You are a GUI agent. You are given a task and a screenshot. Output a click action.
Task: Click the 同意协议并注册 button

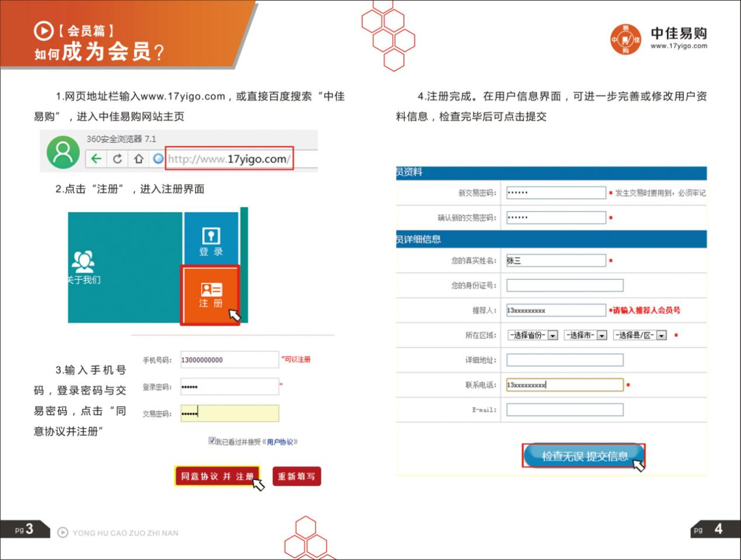[x=217, y=476]
